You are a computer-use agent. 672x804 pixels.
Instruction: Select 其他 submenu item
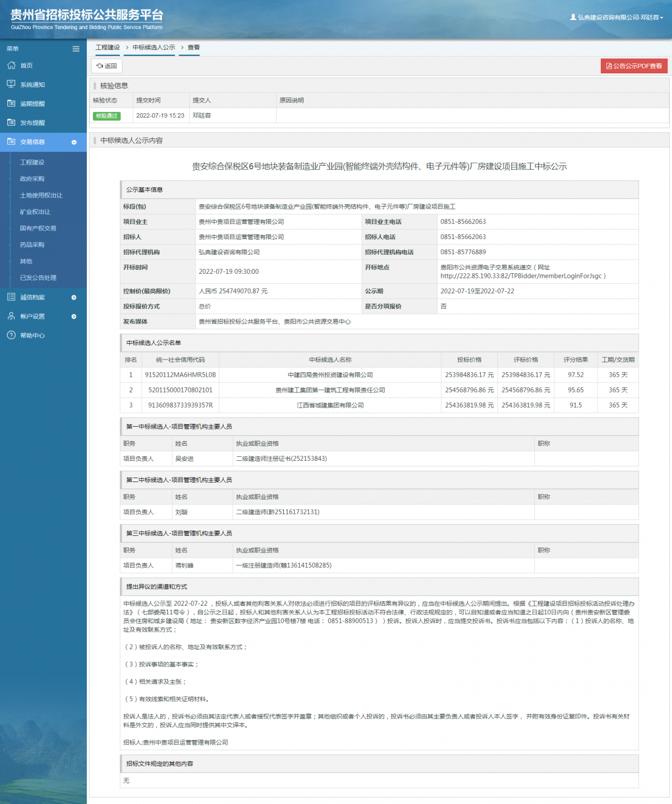(x=26, y=261)
